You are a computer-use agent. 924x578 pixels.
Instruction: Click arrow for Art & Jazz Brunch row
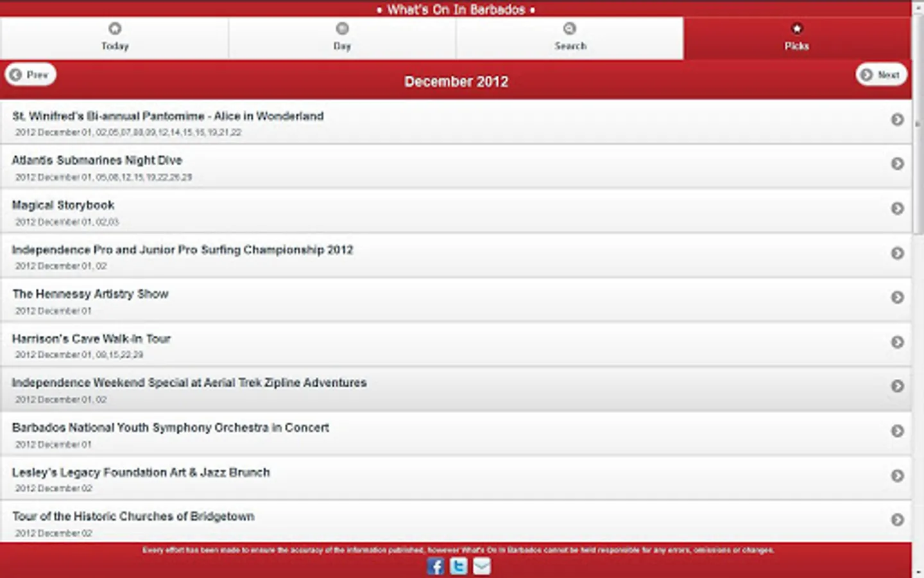point(897,475)
